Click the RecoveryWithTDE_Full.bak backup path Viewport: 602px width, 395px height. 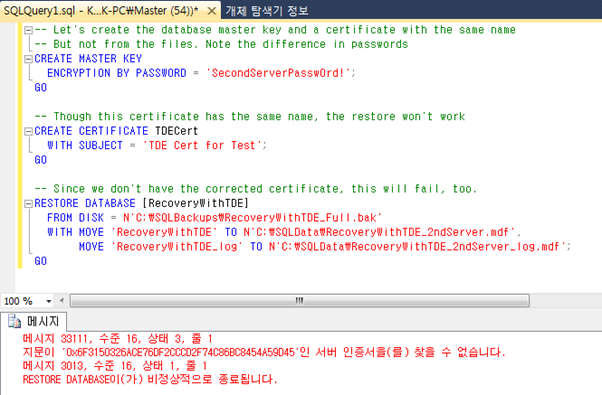253,218
